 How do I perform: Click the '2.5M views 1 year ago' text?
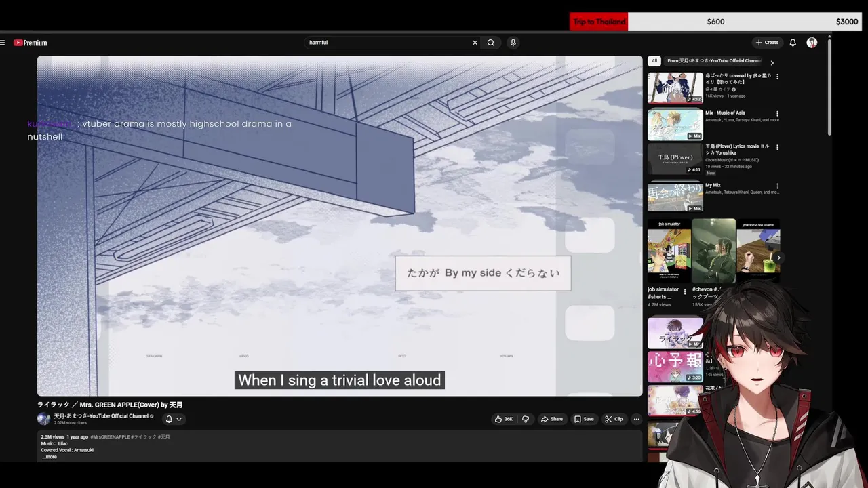64,437
